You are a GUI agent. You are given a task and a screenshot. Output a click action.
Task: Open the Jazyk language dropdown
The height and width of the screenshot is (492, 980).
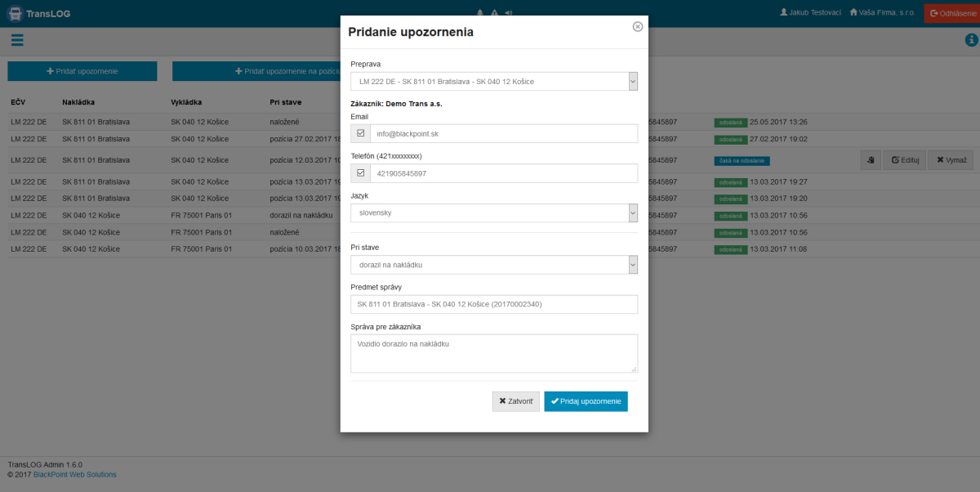pyautogui.click(x=493, y=213)
